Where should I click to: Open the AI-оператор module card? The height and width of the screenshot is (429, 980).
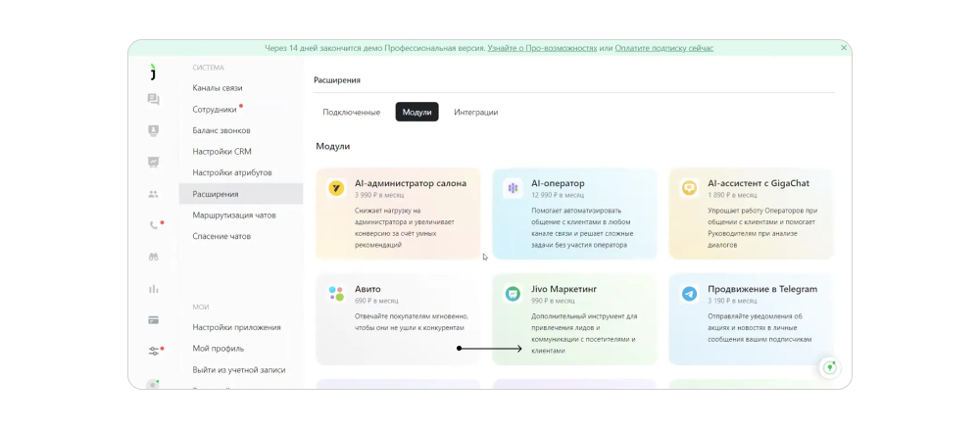(x=574, y=214)
